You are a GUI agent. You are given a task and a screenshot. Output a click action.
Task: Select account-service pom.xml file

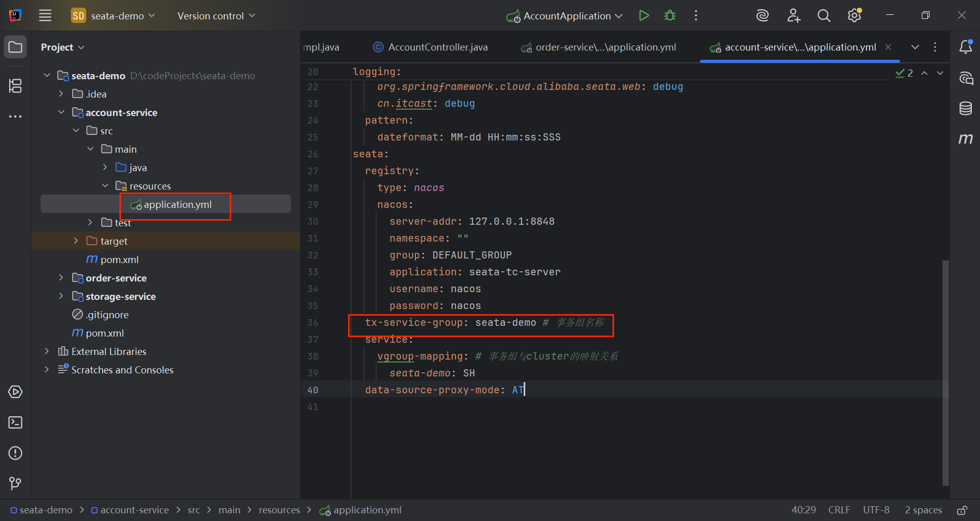(x=112, y=259)
